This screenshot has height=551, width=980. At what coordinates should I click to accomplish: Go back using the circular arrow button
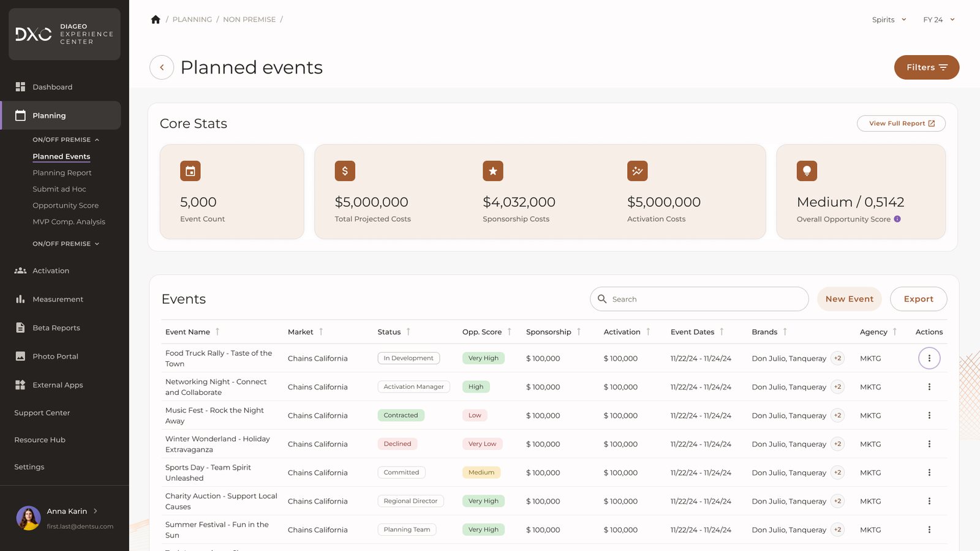tap(162, 67)
